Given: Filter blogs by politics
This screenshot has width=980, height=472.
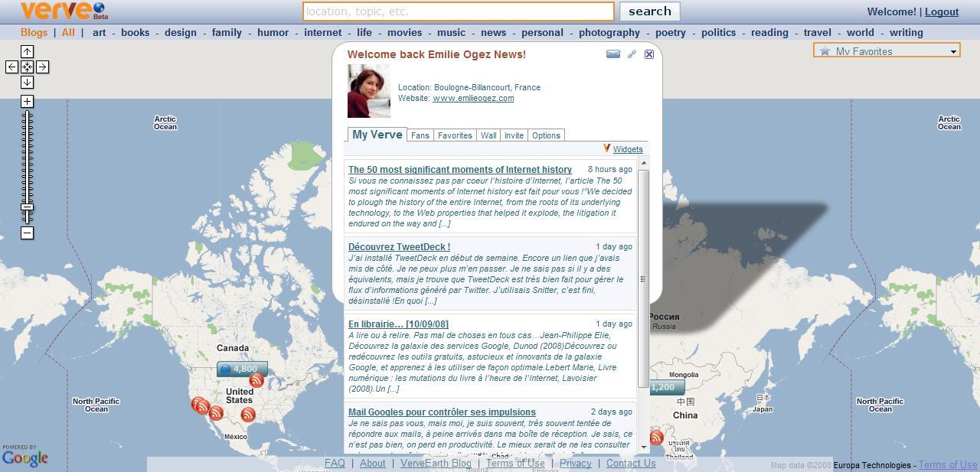Looking at the screenshot, I should tap(718, 32).
